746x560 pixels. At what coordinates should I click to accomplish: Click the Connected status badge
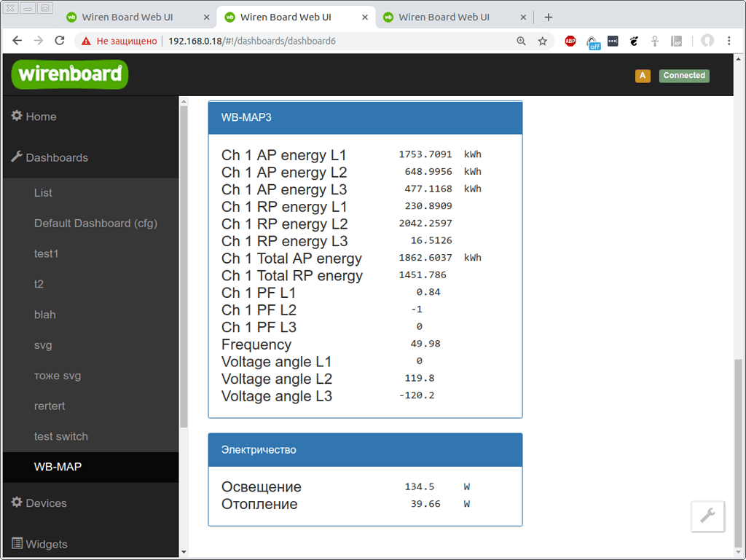(x=683, y=75)
